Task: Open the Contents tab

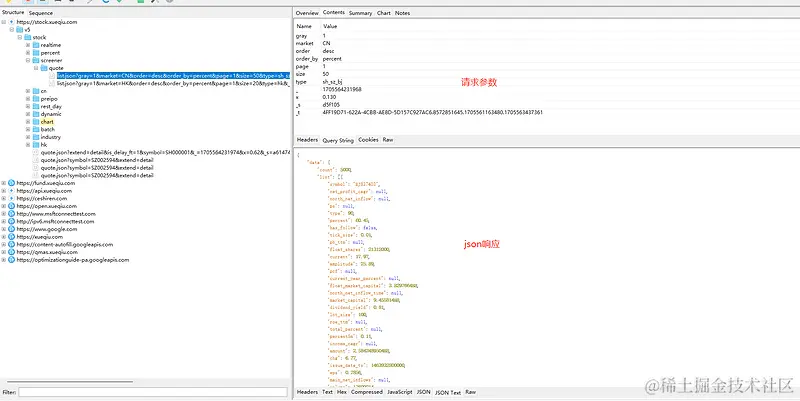Action: click(x=334, y=12)
